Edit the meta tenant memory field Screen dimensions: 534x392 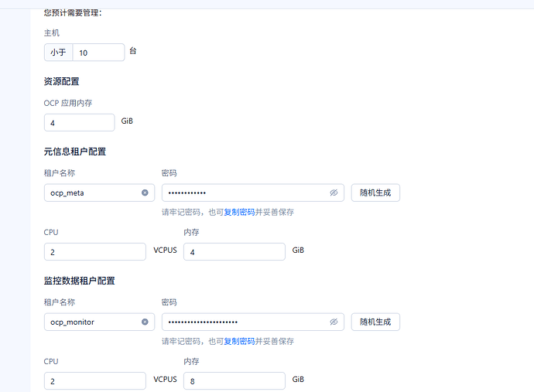point(234,251)
